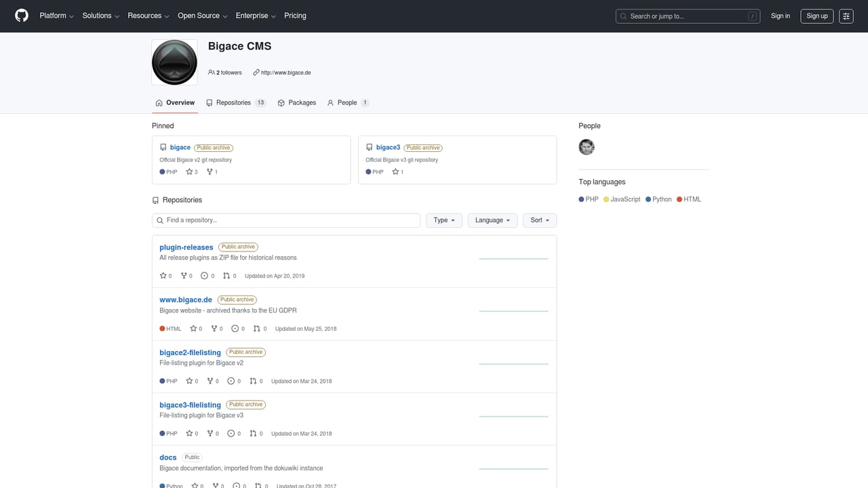Click the search magnifier icon in top search bar
This screenshot has height=488, width=868.
coord(623,16)
